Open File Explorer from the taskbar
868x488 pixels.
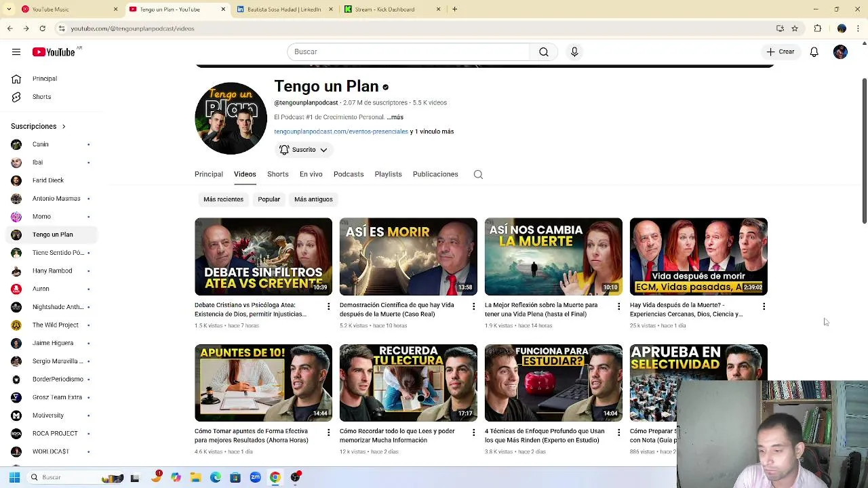[x=196, y=477]
